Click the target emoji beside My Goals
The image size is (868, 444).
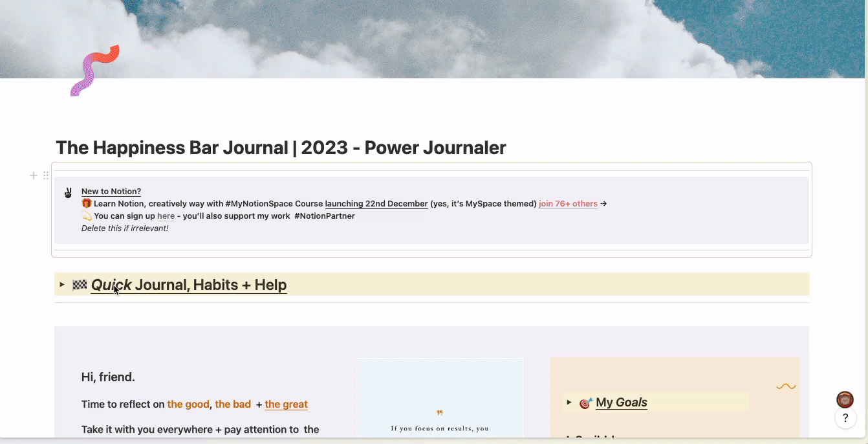pos(585,403)
